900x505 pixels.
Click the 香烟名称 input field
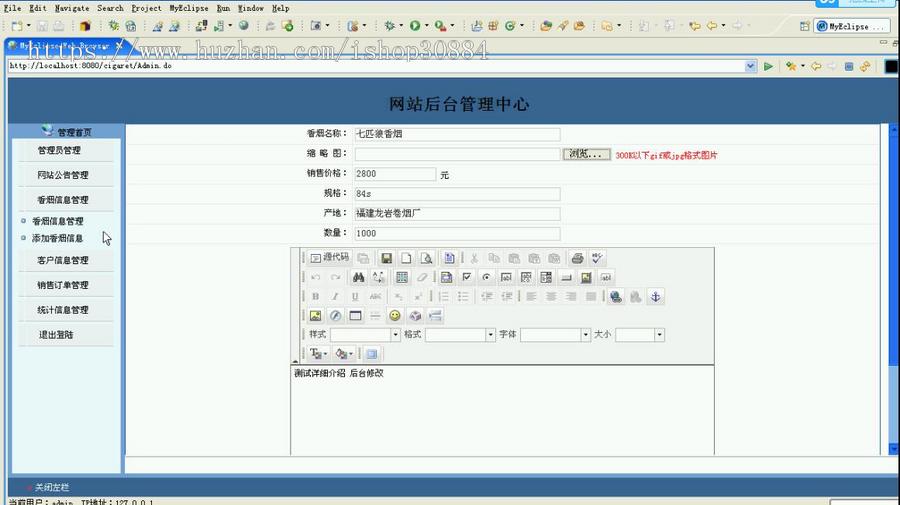click(457, 134)
